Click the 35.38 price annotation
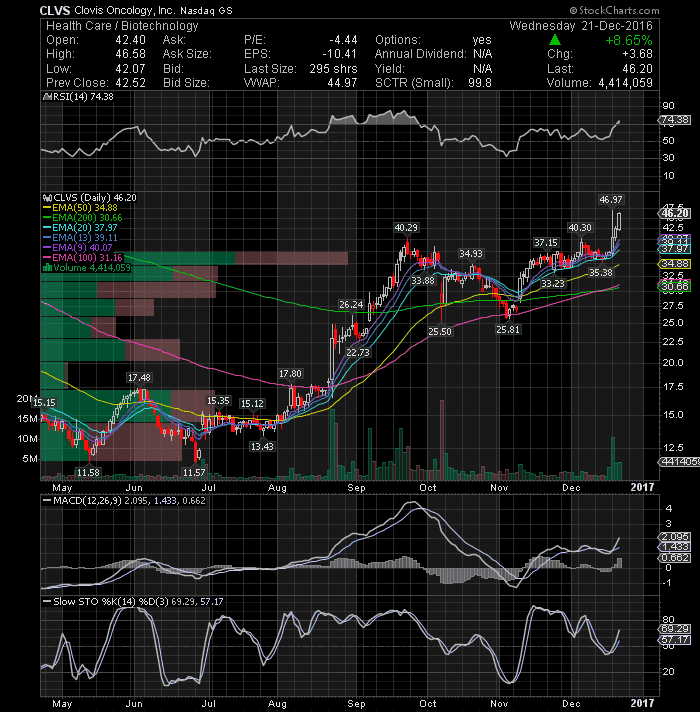700x712 pixels. (601, 272)
